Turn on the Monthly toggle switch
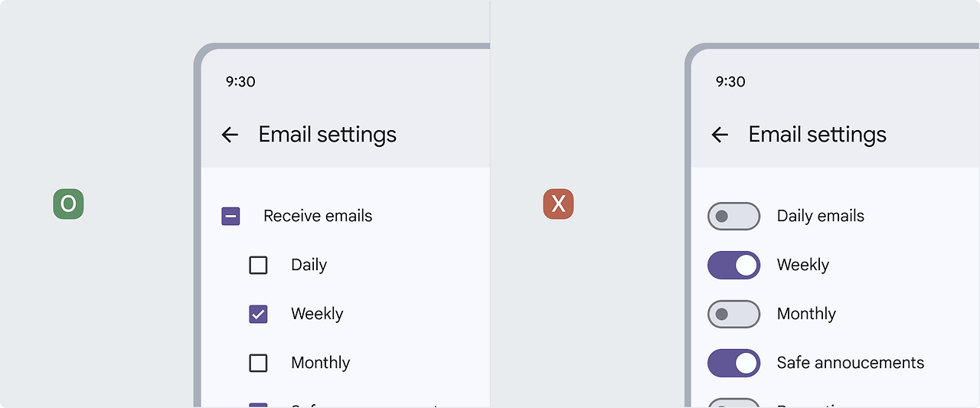Image resolution: width=980 pixels, height=408 pixels. coord(733,314)
